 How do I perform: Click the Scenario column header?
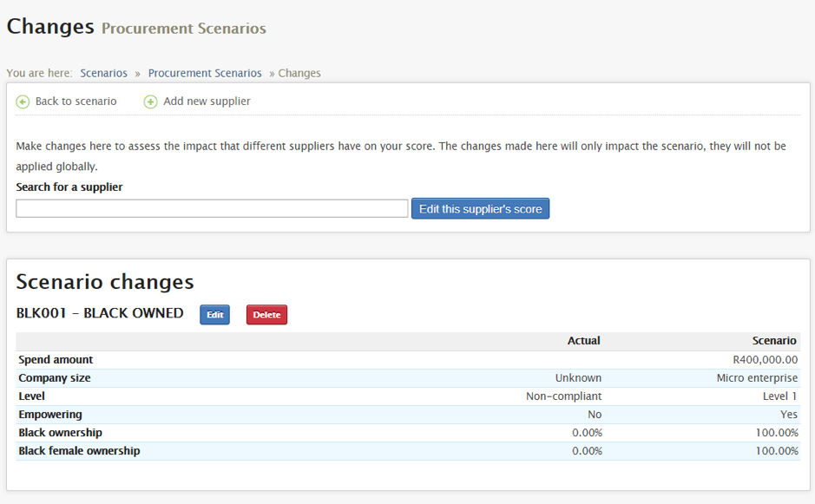click(774, 341)
